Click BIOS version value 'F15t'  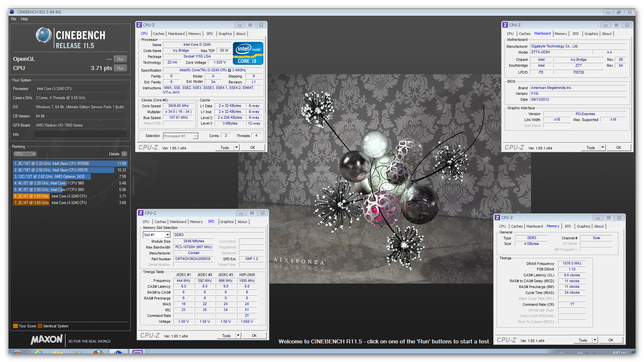tap(578, 94)
